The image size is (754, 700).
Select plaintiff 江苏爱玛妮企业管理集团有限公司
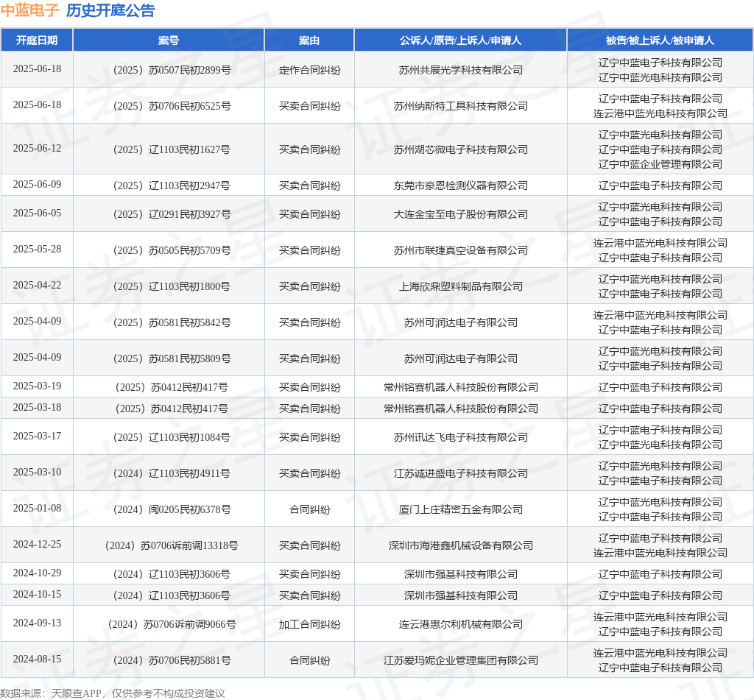coord(460,660)
